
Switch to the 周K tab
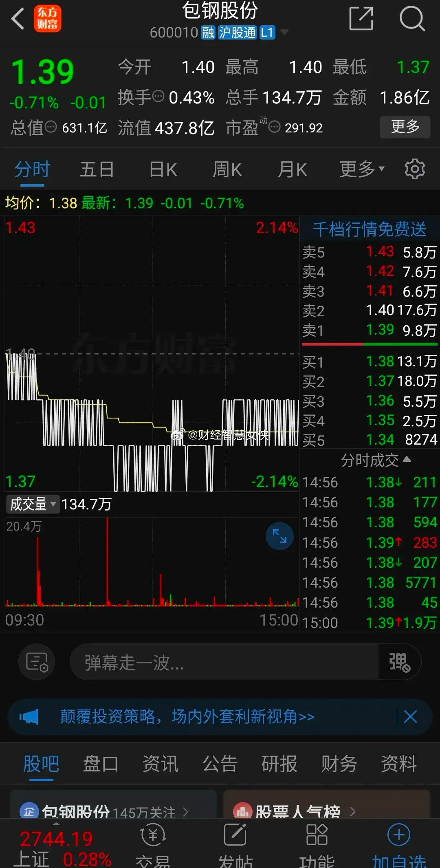[x=227, y=169]
